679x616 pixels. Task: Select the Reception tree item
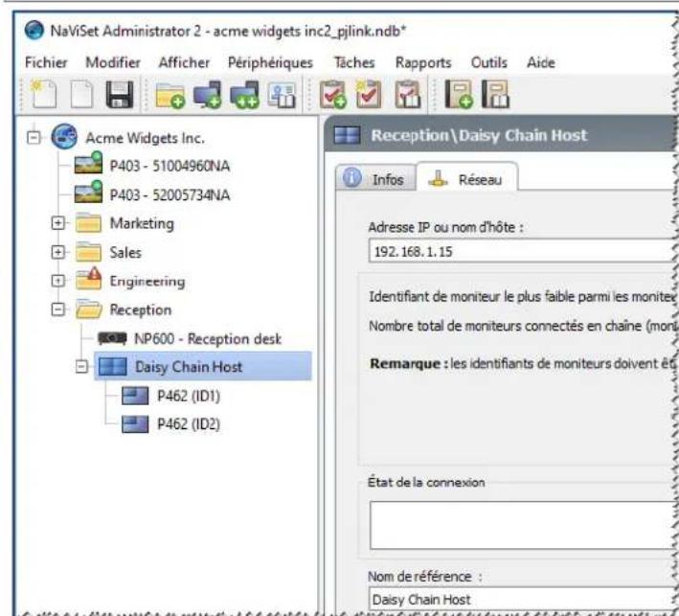tap(141, 309)
